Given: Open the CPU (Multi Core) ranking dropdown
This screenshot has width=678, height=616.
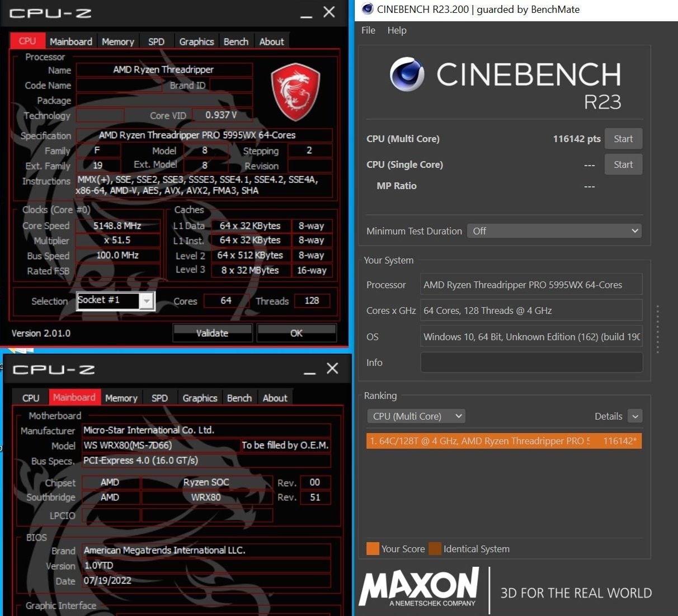Looking at the screenshot, I should (416, 416).
